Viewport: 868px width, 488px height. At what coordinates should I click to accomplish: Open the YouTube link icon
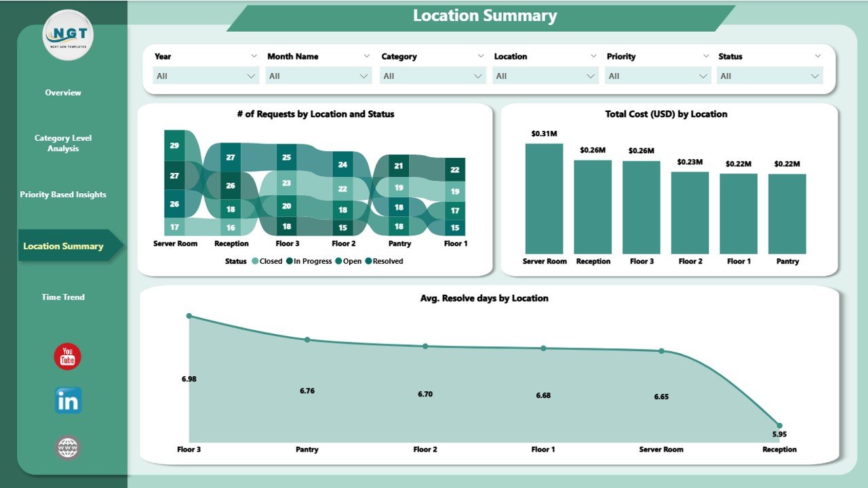67,357
